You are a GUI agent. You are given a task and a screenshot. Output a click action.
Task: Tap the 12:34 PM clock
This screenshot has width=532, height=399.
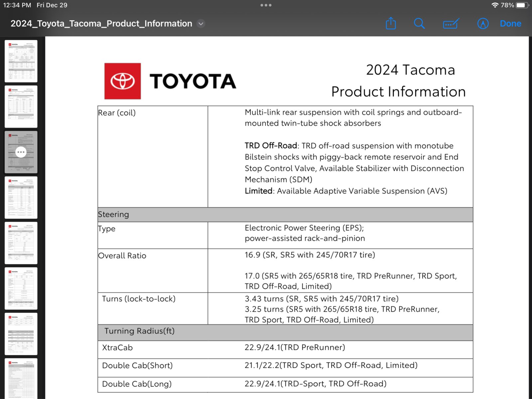(x=17, y=5)
